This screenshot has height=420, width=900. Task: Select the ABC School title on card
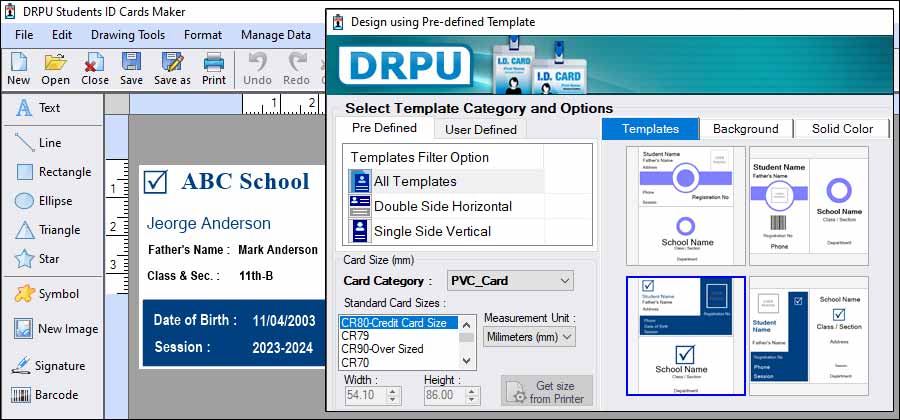point(245,181)
